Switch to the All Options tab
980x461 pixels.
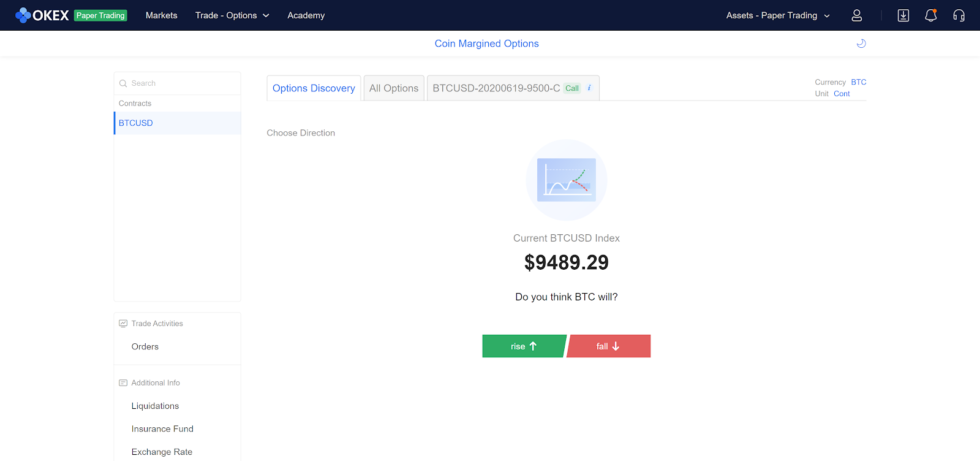click(x=393, y=88)
